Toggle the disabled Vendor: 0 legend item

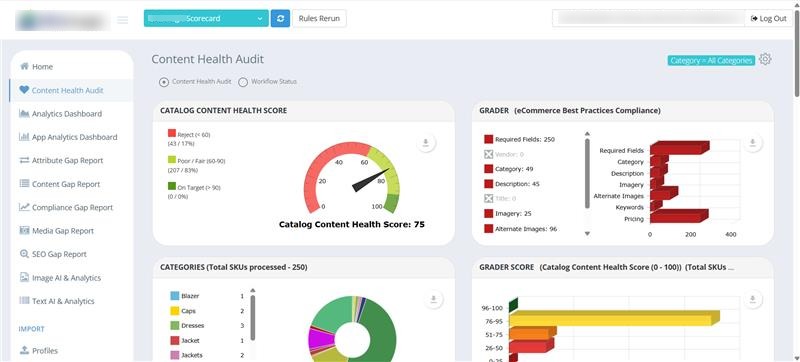(x=504, y=154)
